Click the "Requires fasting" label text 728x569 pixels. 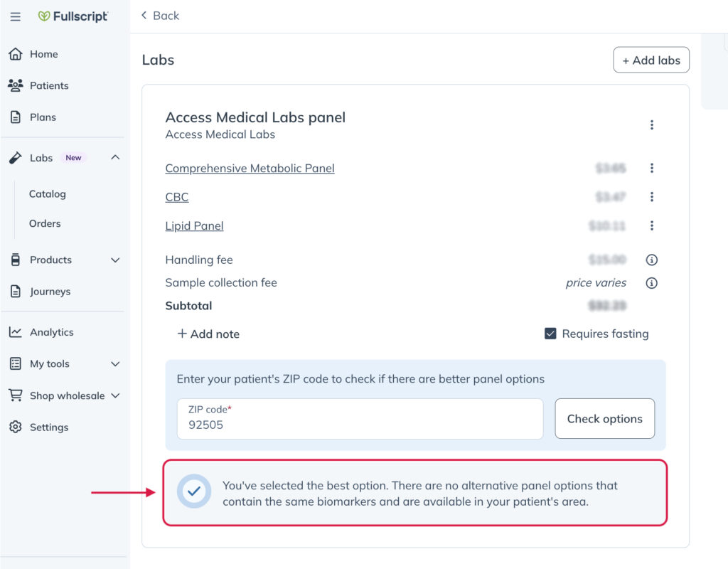pyautogui.click(x=606, y=334)
